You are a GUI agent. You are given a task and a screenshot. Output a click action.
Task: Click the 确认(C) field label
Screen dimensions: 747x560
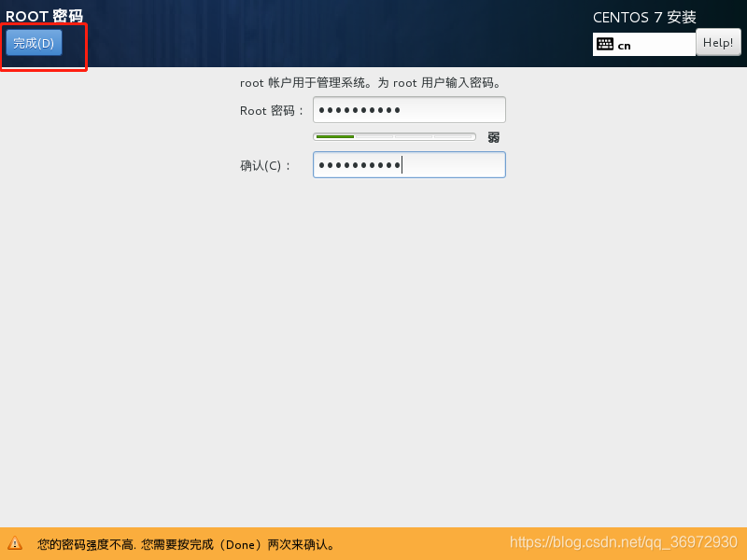[x=265, y=166]
